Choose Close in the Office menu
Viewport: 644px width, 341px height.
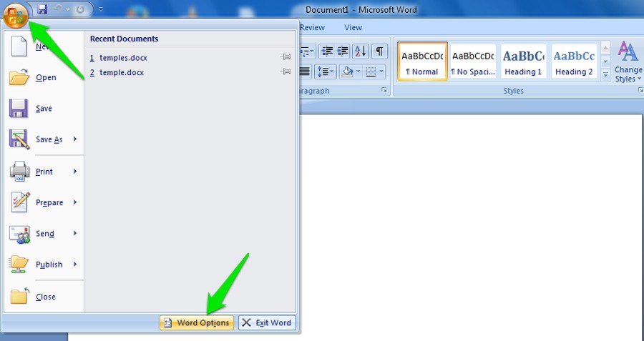point(44,296)
